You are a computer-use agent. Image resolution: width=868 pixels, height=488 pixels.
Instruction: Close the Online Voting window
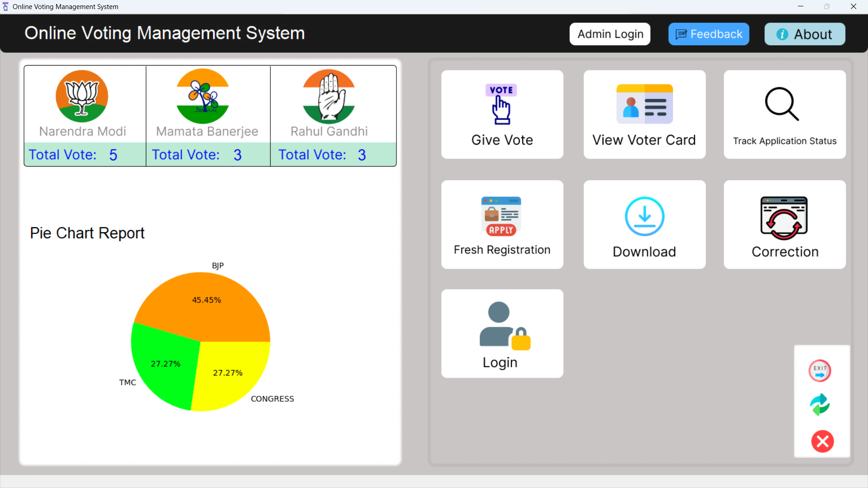(x=853, y=6)
